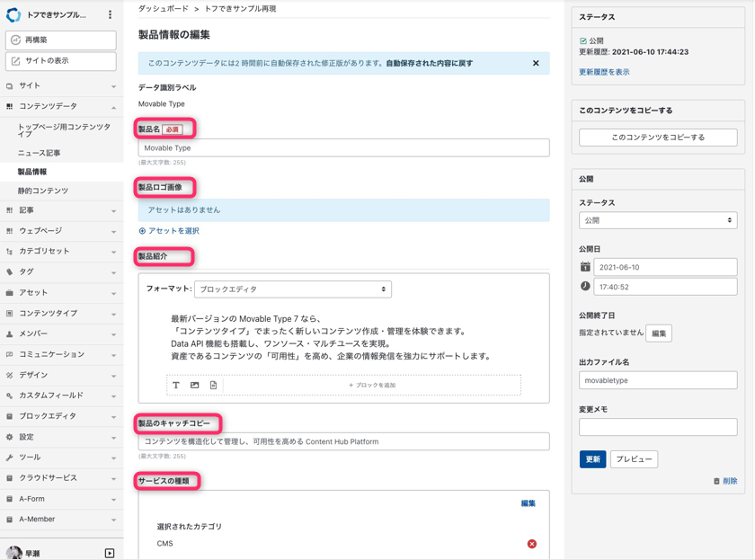Viewport: 755px width, 560px height.
Task: Click the 編集 link in サービスの種類
Action: [528, 503]
